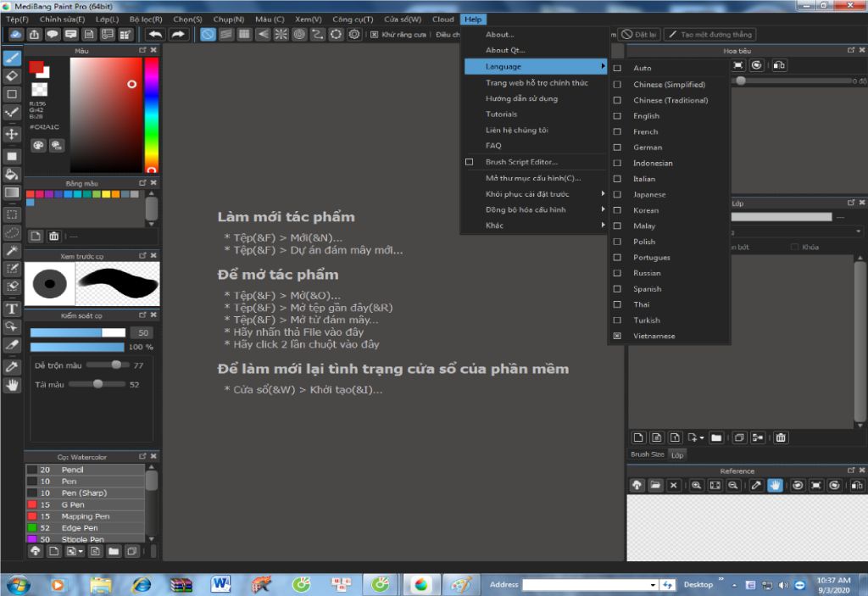Tick the Japanese language checkbox
The height and width of the screenshot is (596, 868).
click(x=617, y=194)
